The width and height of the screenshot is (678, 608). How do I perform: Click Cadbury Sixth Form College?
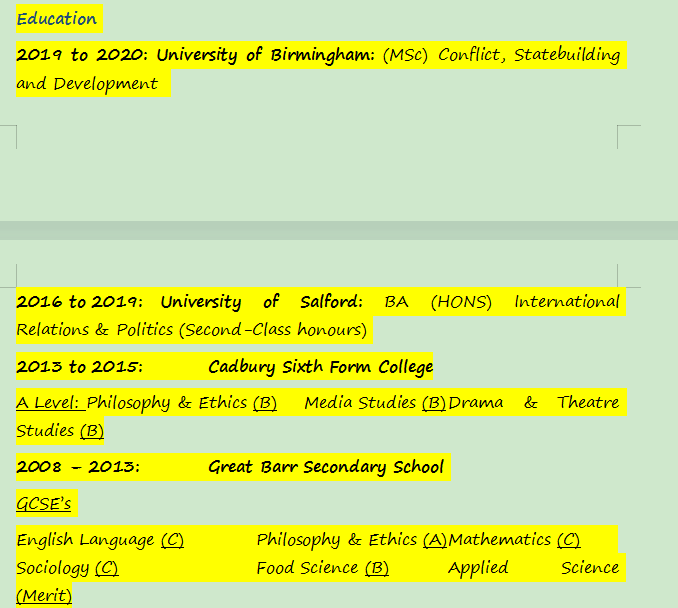(x=321, y=367)
